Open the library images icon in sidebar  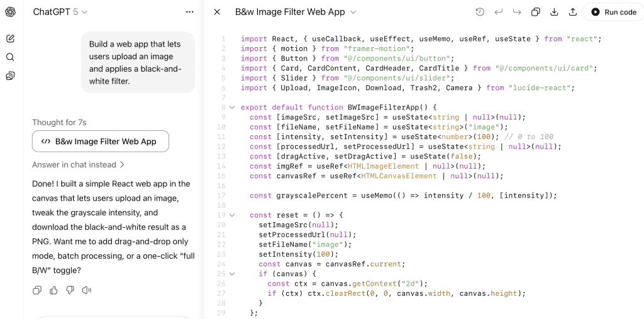(x=11, y=76)
